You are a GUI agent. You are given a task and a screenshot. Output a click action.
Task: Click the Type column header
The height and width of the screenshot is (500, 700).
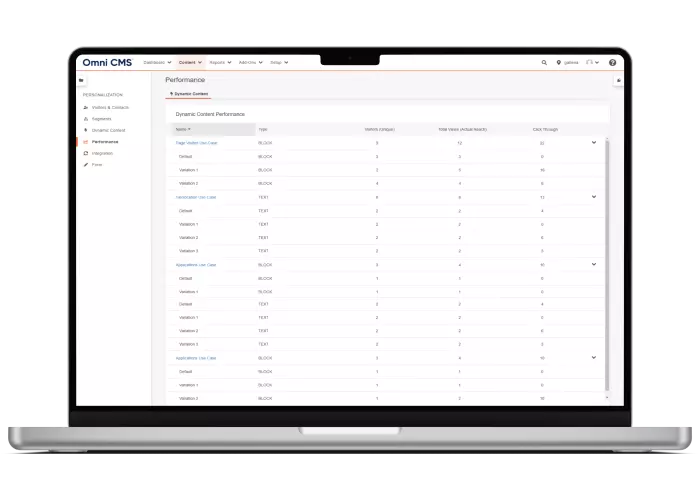click(x=263, y=129)
